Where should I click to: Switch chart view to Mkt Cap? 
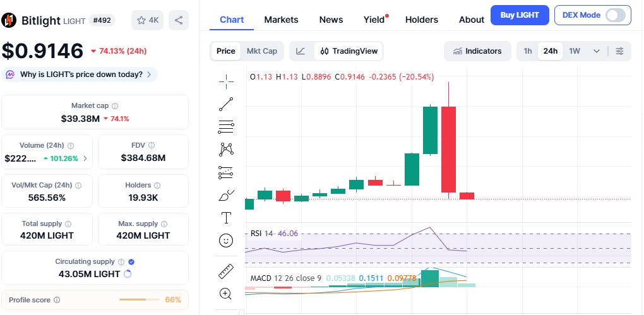pos(261,51)
